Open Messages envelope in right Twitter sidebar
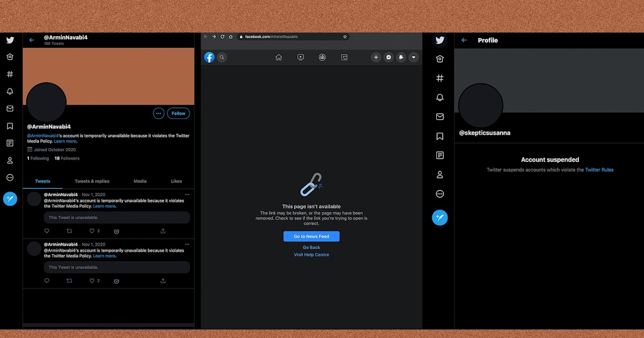Viewport: 644px width, 338px height. [x=440, y=117]
